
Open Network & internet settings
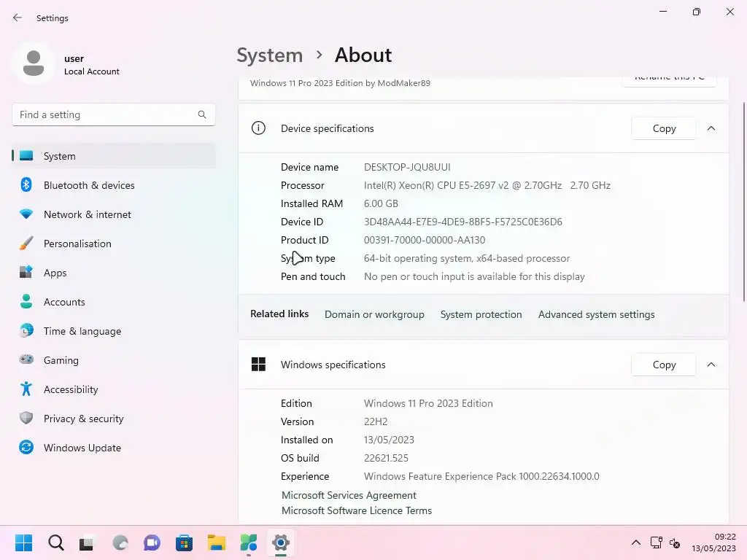(x=114, y=214)
